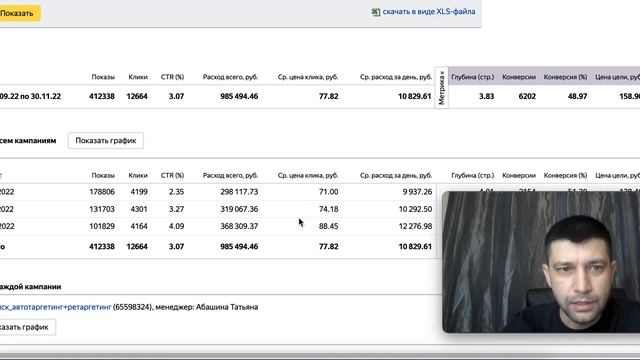Click the XLS file icon
Screen dimensions: 640x360
click(x=376, y=12)
